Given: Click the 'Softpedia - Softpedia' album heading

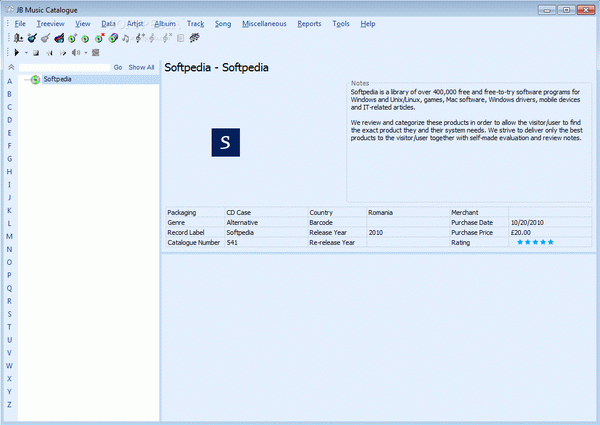Looking at the screenshot, I should click(x=216, y=68).
